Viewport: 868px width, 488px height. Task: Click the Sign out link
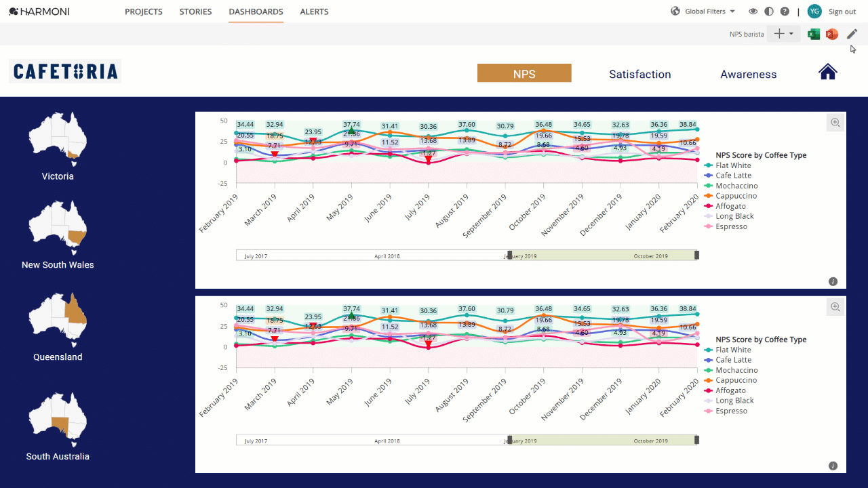(842, 12)
